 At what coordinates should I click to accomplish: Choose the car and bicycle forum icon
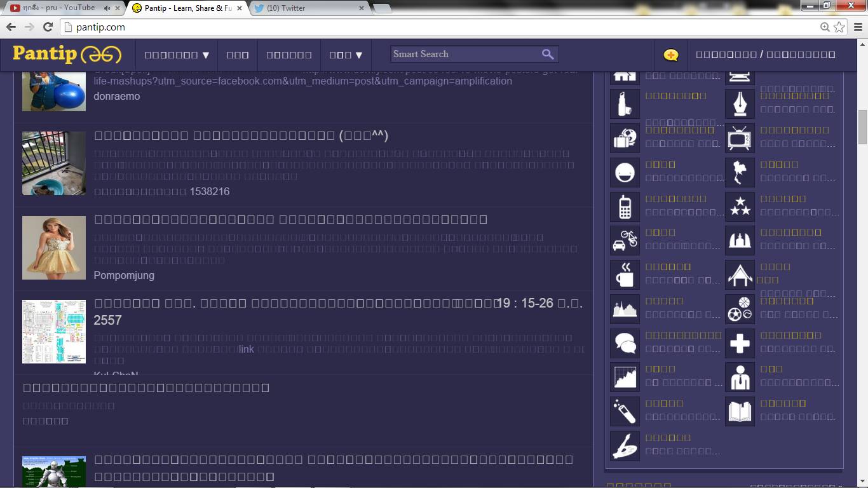tap(625, 240)
